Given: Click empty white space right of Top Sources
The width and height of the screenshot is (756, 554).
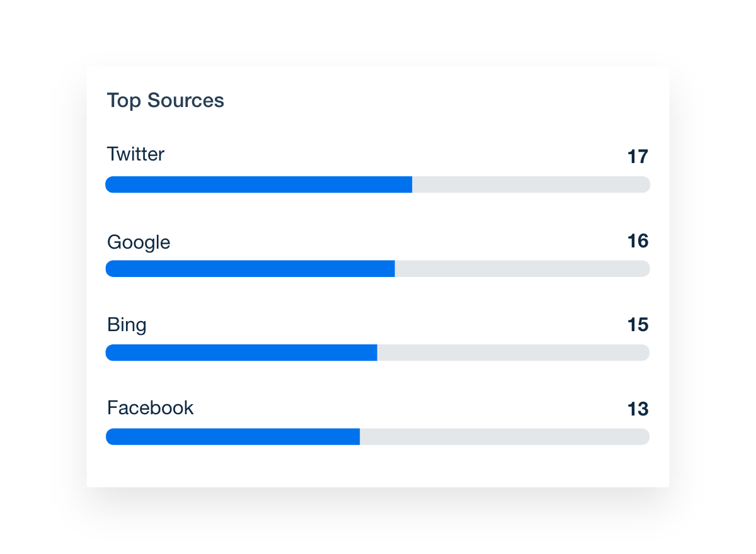Looking at the screenshot, I should [x=441, y=101].
